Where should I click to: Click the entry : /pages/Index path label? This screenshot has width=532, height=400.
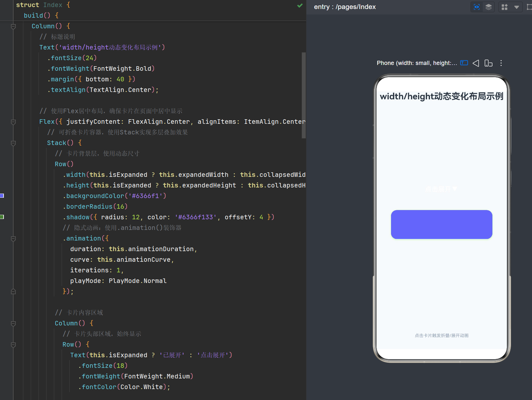coord(345,7)
